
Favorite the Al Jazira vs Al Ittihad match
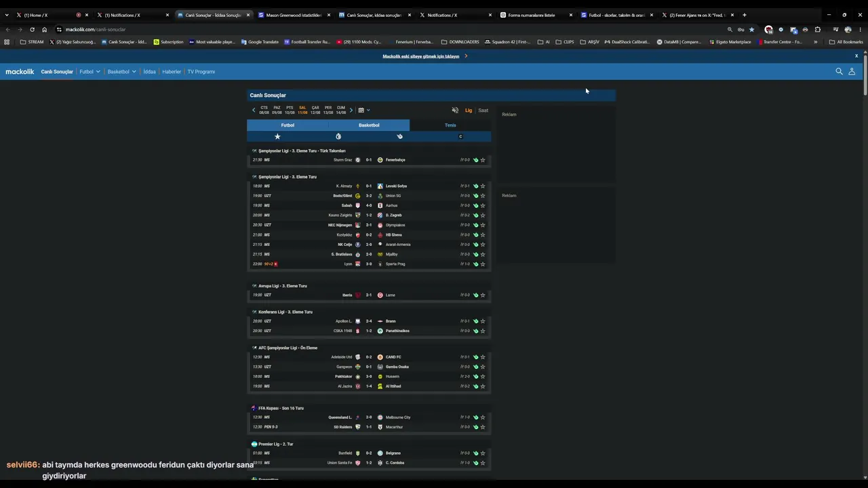pyautogui.click(x=483, y=386)
